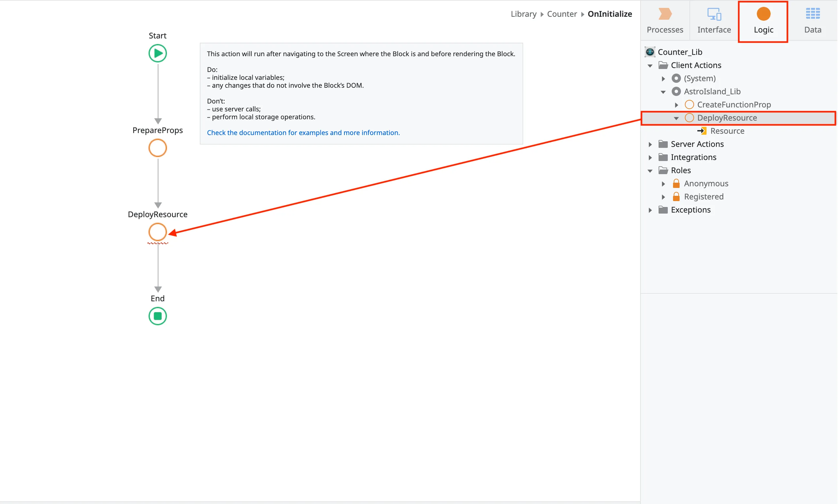Collapse the Client Actions folder
The height and width of the screenshot is (504, 838).
(650, 65)
